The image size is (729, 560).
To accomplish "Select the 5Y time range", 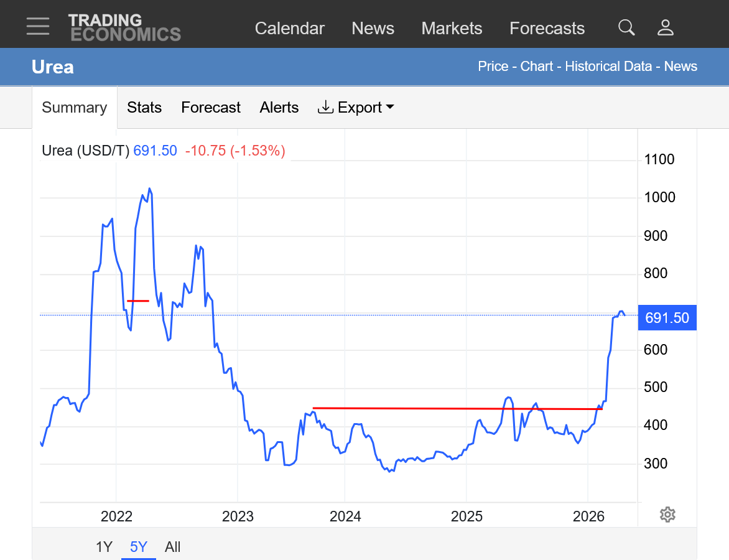I will tap(139, 546).
